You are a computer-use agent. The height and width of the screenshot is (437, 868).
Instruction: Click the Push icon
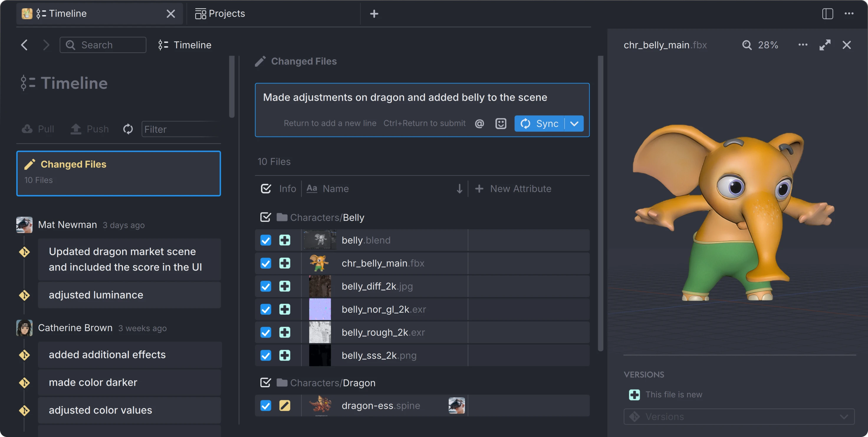click(75, 129)
